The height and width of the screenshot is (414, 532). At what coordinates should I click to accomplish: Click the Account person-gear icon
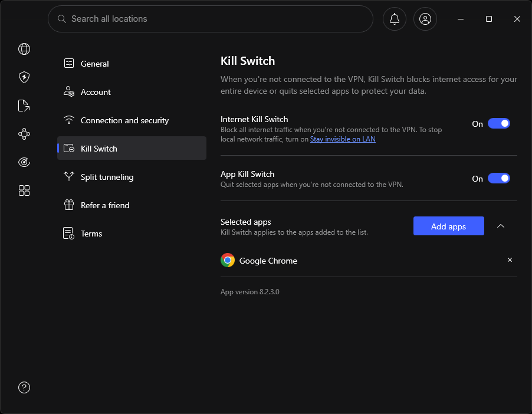tap(69, 91)
